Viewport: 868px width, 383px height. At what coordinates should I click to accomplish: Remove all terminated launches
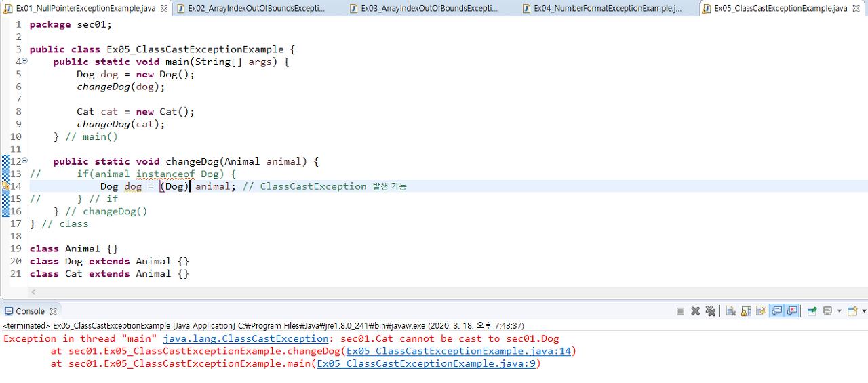pos(710,311)
